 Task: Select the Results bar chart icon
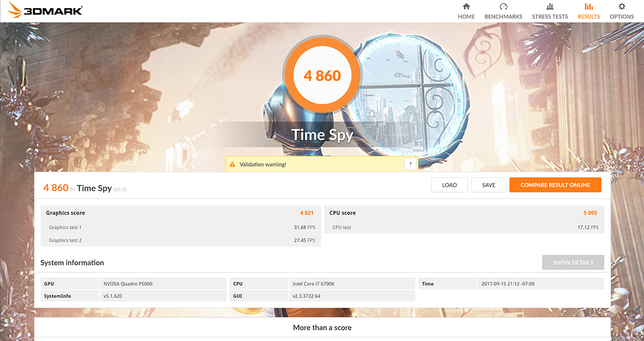pyautogui.click(x=589, y=7)
